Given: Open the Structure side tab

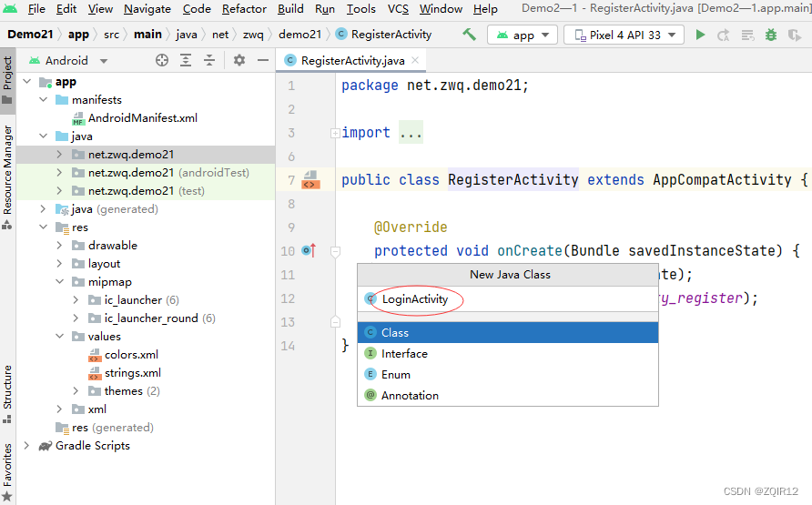Looking at the screenshot, I should coord(7,394).
